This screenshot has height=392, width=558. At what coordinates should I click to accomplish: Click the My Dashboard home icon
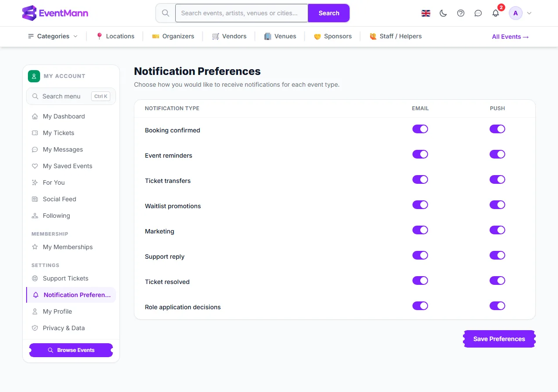35,116
